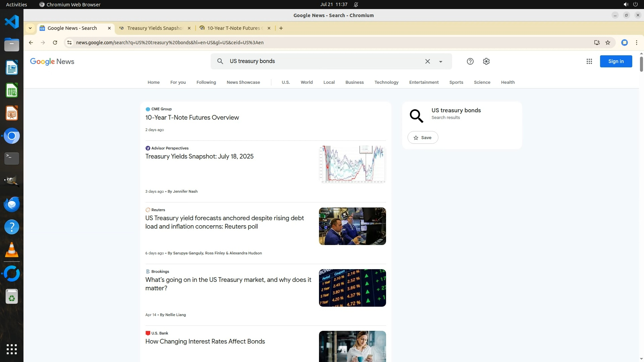The image size is (644, 362).
Task: Open 10-Year T-Note Futures Overview article
Action: (x=192, y=118)
